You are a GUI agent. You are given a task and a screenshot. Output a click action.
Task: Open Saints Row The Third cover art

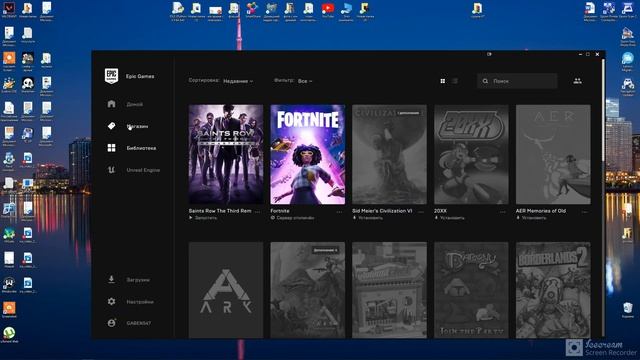click(226, 154)
